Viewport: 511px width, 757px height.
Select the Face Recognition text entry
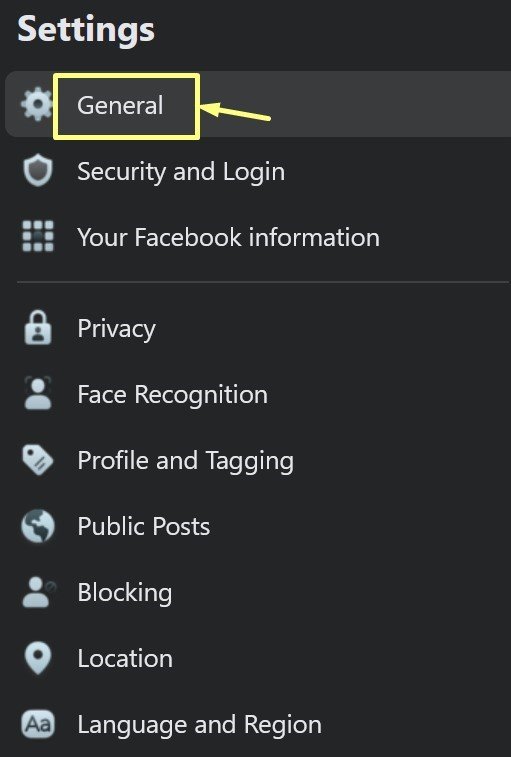coord(172,395)
